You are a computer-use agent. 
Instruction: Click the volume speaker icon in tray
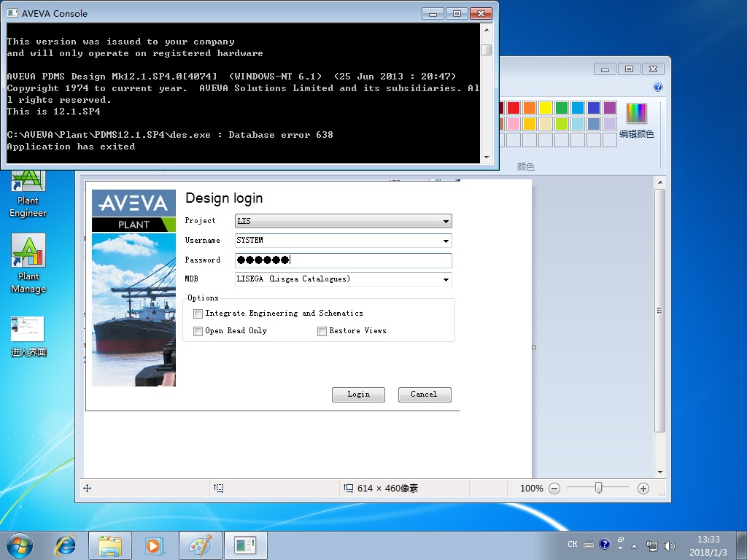pos(670,545)
